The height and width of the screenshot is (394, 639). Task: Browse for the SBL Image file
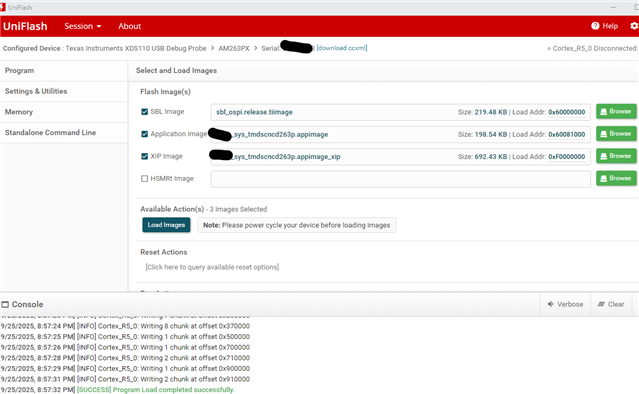(x=616, y=111)
